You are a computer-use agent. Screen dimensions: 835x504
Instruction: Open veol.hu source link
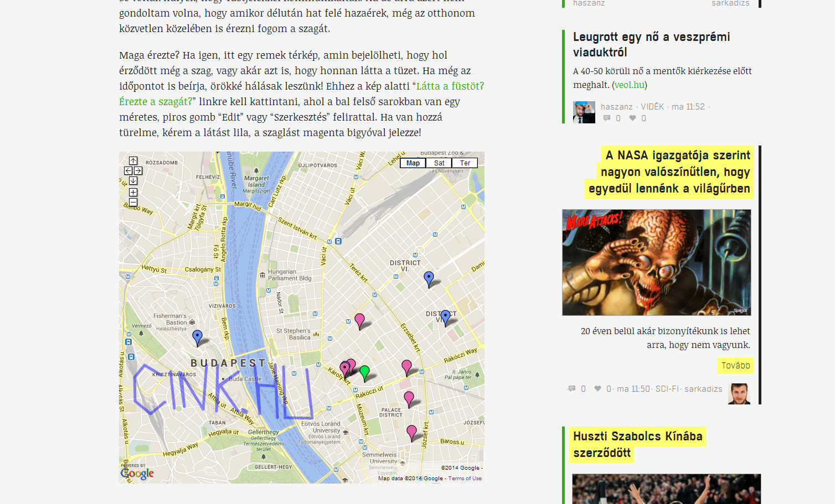(630, 85)
